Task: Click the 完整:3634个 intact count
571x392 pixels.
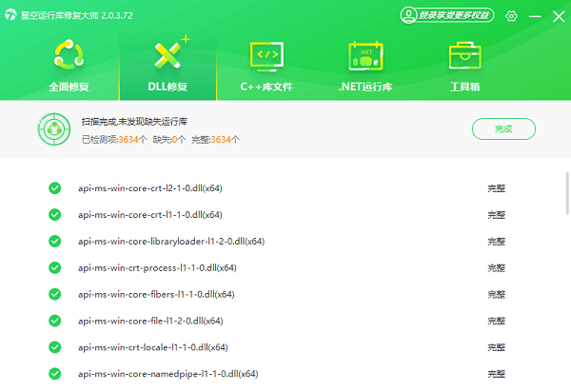Action: (216, 140)
